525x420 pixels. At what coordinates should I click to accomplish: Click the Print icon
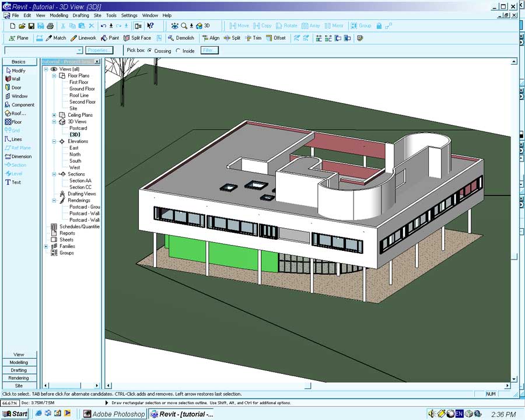[50, 26]
